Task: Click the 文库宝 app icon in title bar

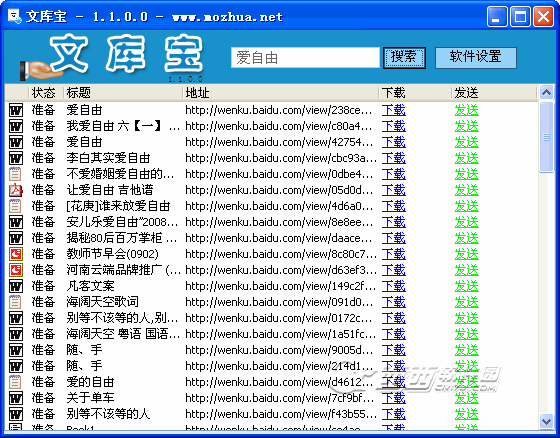Action: pyautogui.click(x=15, y=16)
